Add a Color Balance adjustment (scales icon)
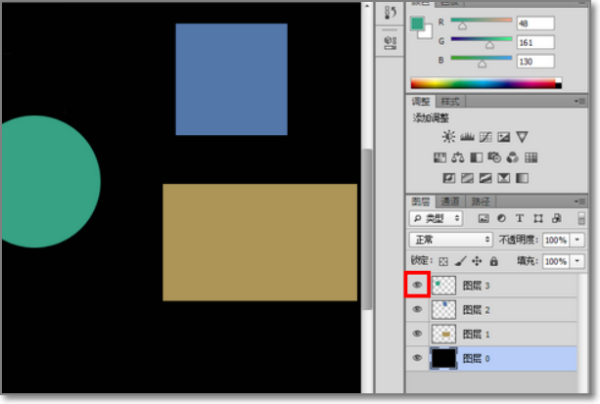 click(458, 157)
